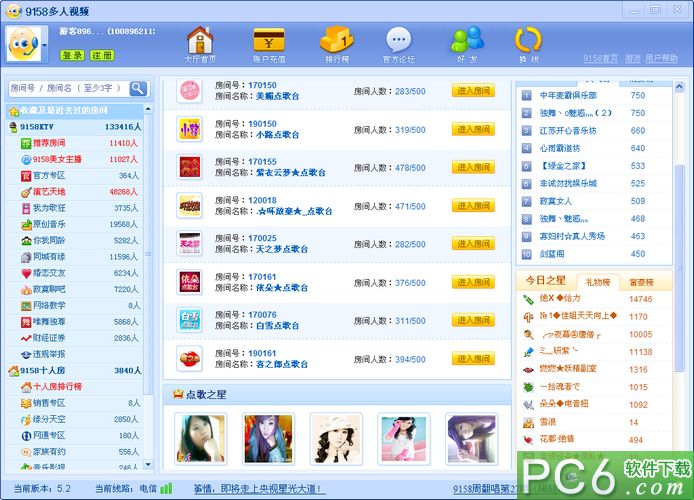Click scroll up arrow of right panel

(679, 87)
